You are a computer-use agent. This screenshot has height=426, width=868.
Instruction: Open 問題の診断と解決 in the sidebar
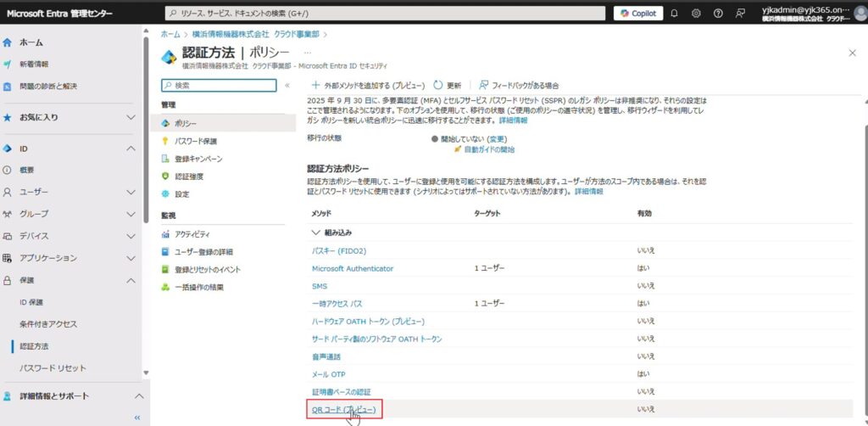click(x=48, y=87)
